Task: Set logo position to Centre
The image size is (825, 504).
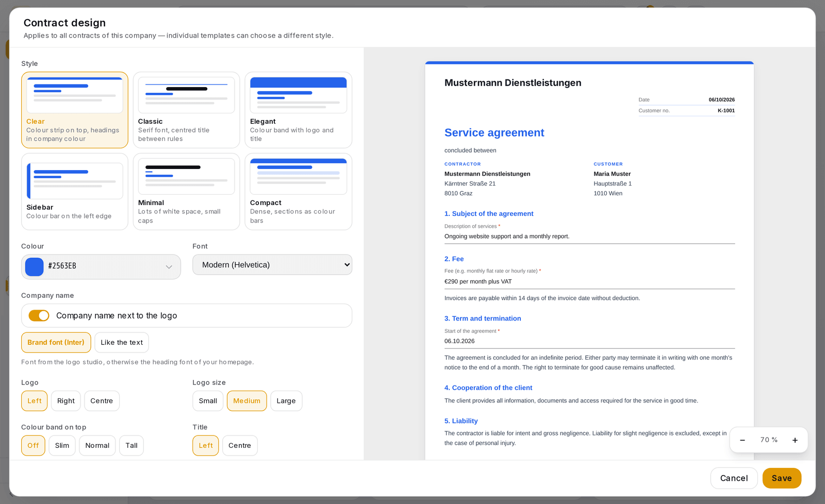Action: (x=102, y=401)
